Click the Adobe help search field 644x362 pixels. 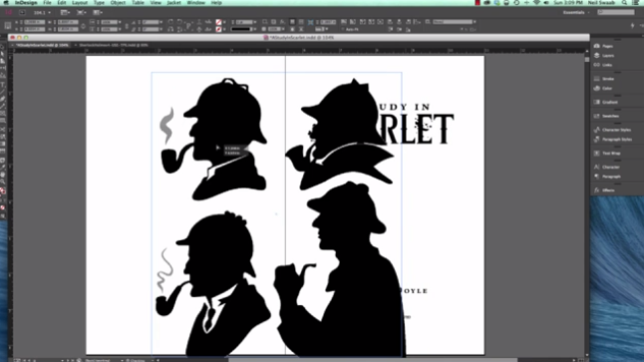pos(616,12)
